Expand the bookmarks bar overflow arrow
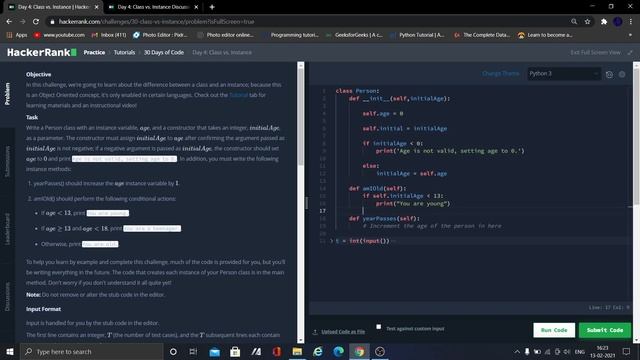 point(630,35)
